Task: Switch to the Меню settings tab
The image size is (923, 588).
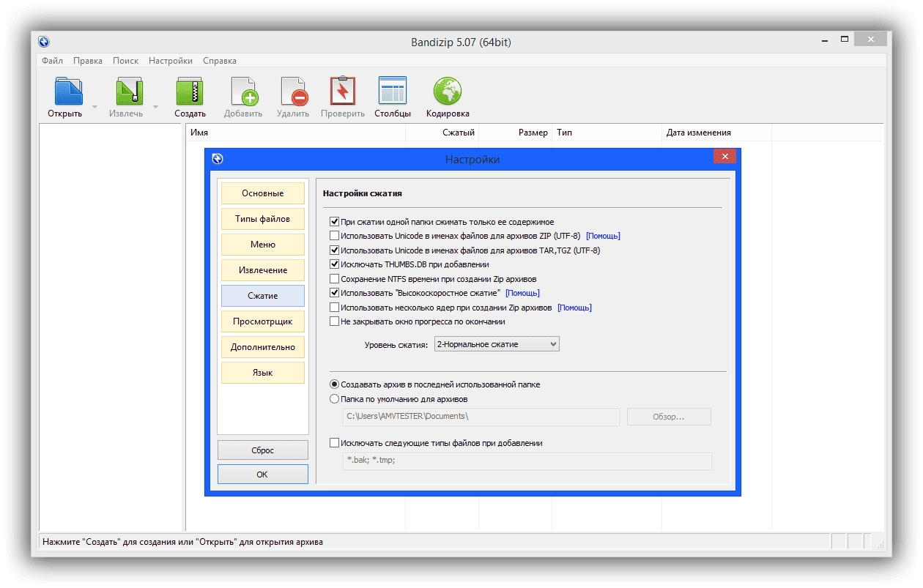Action: pos(263,245)
